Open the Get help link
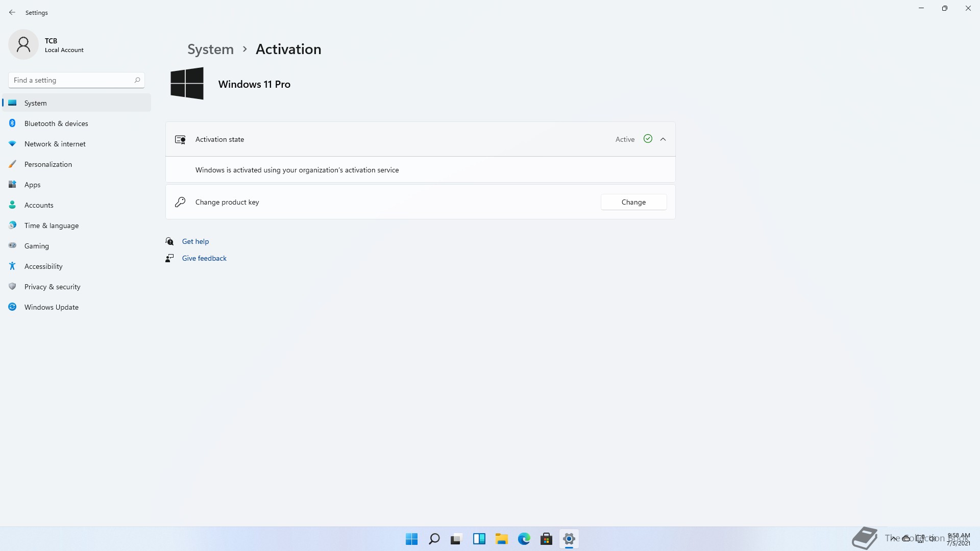980x551 pixels. [x=195, y=241]
